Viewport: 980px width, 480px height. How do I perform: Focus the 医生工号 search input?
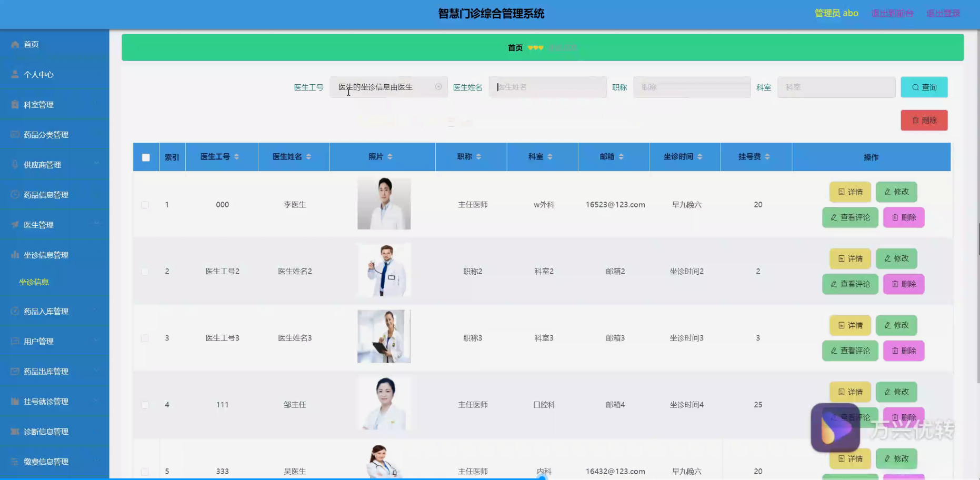tap(388, 87)
